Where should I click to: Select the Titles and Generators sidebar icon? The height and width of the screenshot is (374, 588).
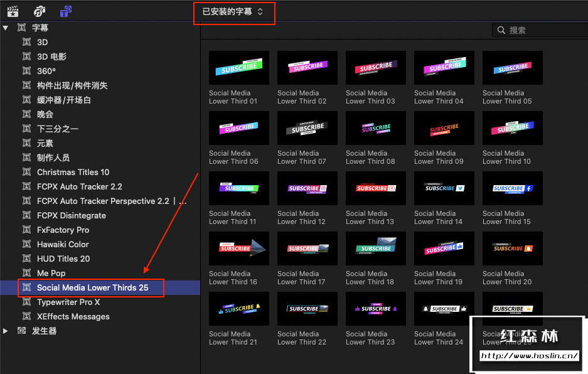click(x=66, y=12)
